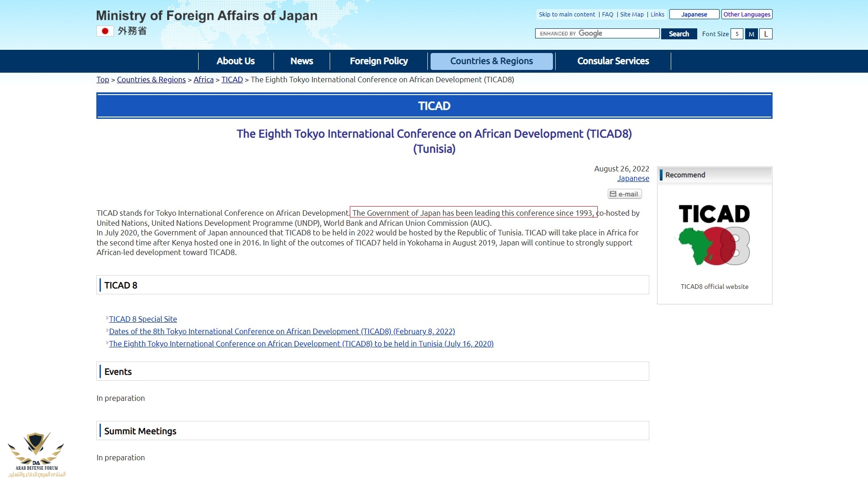
Task: Select small font size S
Action: pos(736,34)
